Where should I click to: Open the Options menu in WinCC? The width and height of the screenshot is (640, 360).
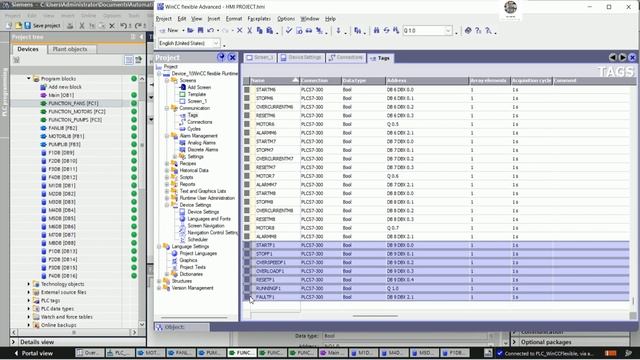click(286, 19)
